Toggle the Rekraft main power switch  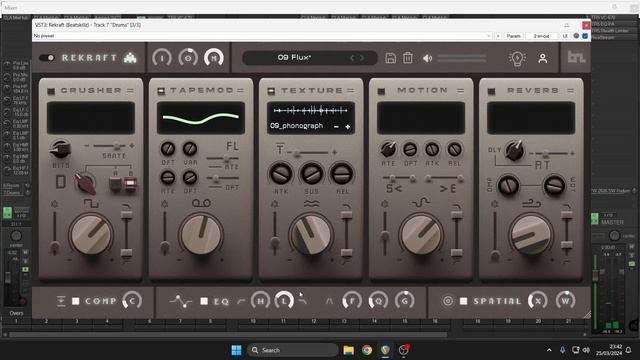tap(47, 58)
